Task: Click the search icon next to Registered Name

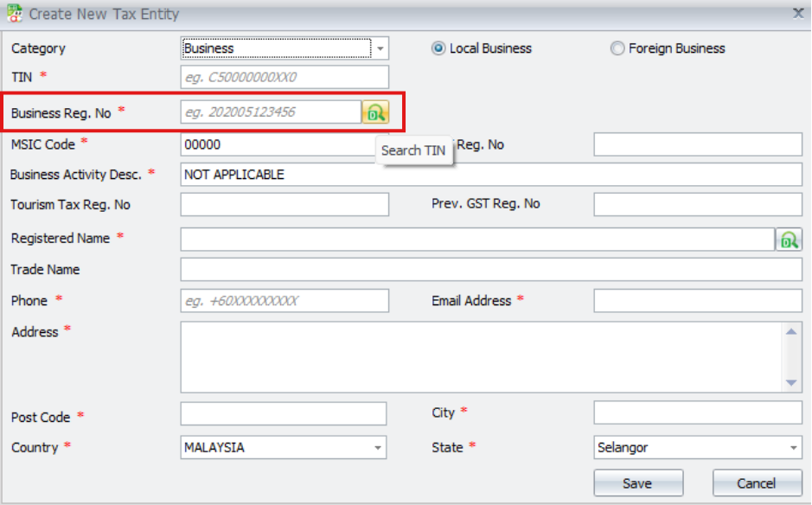Action: [789, 240]
